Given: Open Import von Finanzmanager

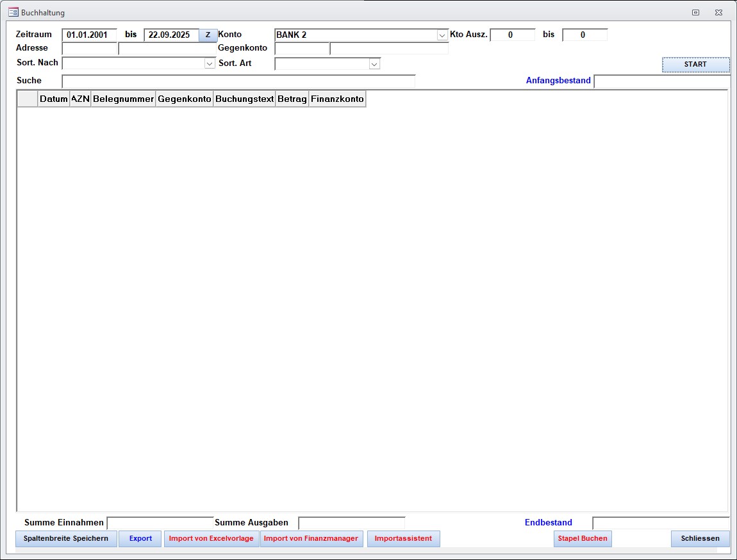Looking at the screenshot, I should click(x=311, y=539).
